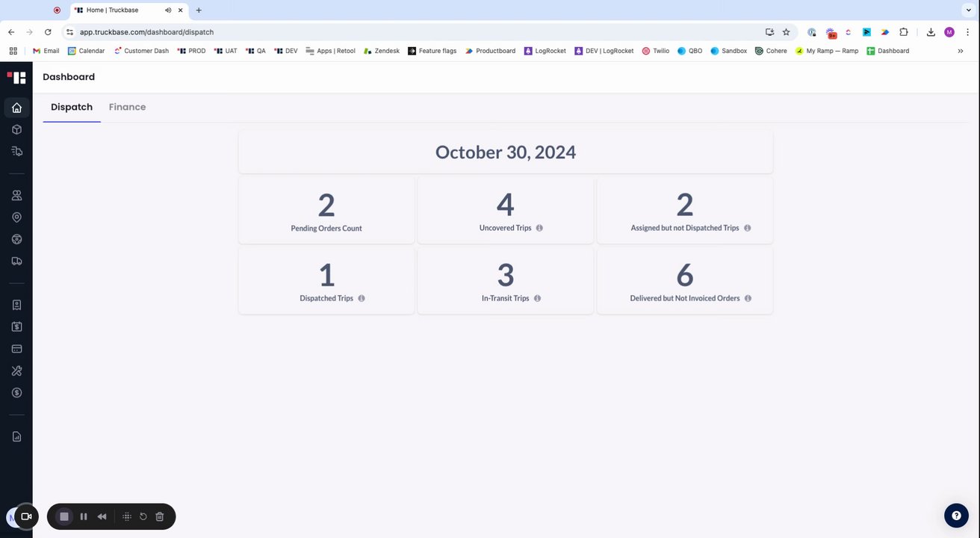This screenshot has width=980, height=538.
Task: Open the Extensions puzzle icon
Action: coord(904,32)
